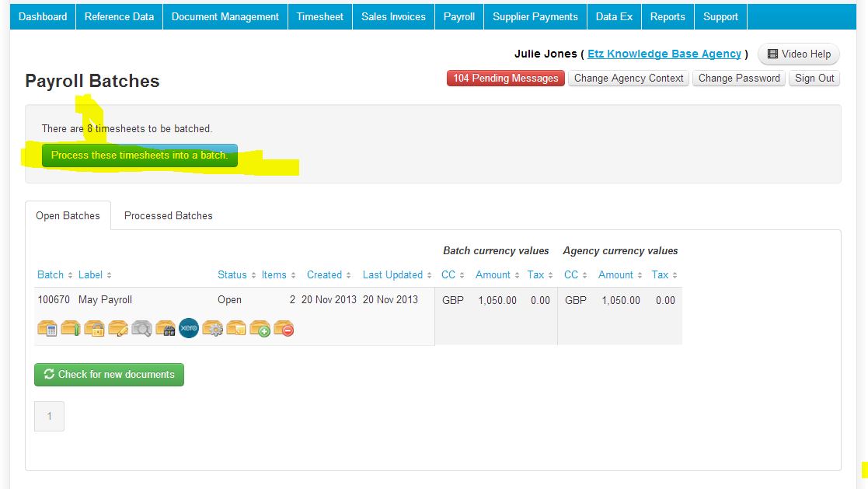Open the Reports menu
Viewport: 868px width, 489px height.
coord(668,16)
